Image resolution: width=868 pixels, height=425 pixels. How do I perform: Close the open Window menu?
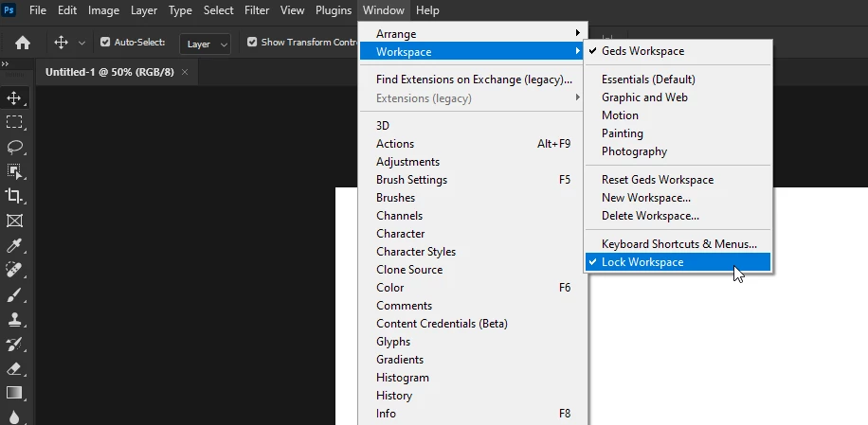384,10
